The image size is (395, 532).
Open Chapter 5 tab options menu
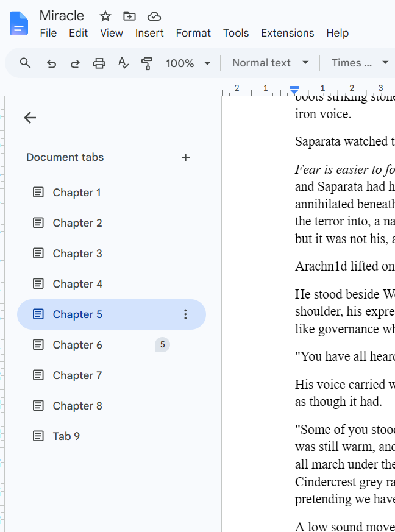(x=185, y=314)
